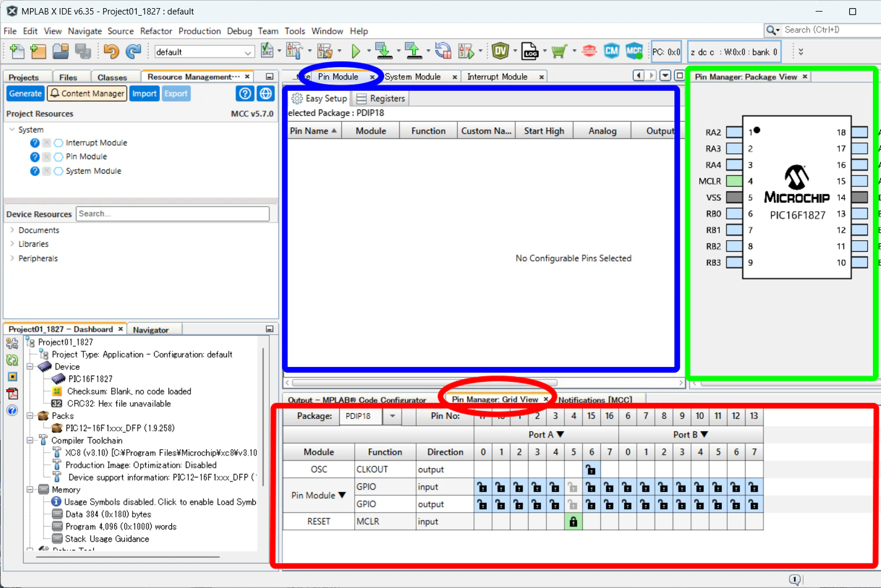Expand the Documents tree node
The image size is (881, 588).
click(x=12, y=230)
